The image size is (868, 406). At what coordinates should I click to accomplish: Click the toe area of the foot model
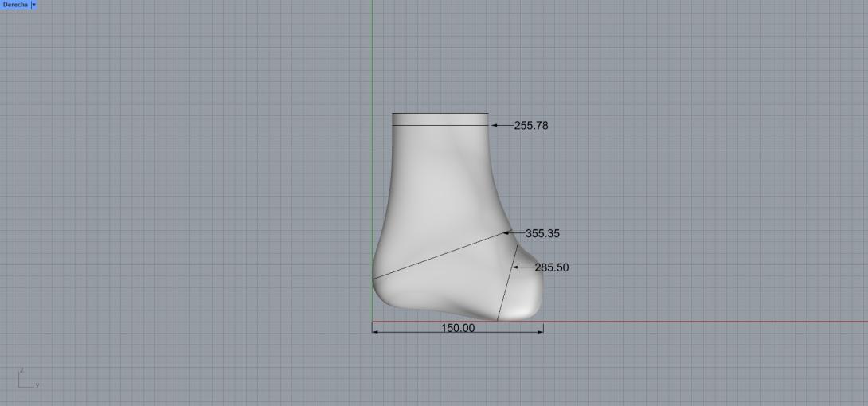pos(526,301)
